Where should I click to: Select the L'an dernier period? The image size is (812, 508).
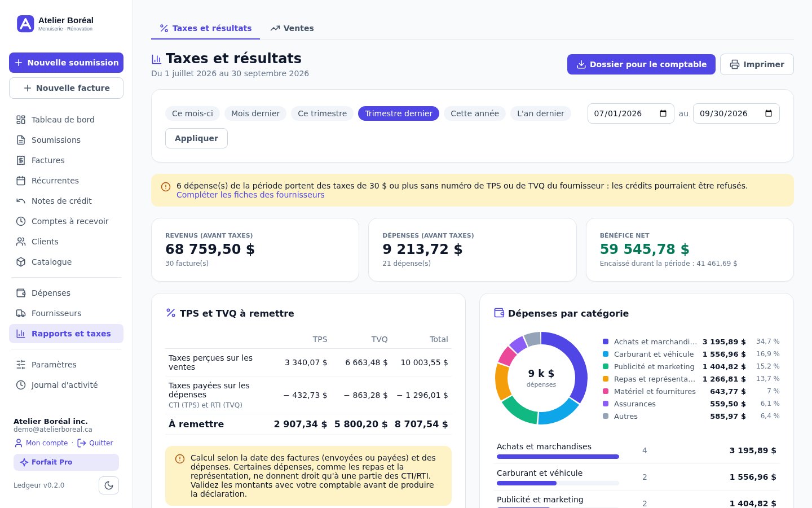pyautogui.click(x=541, y=113)
